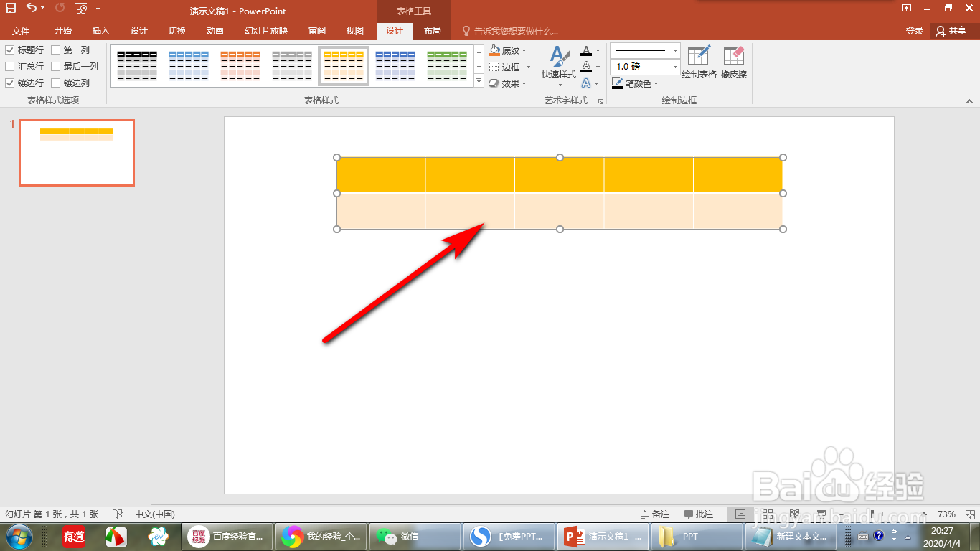
Task: Switch to the 切换 transitions tab
Action: [x=177, y=31]
